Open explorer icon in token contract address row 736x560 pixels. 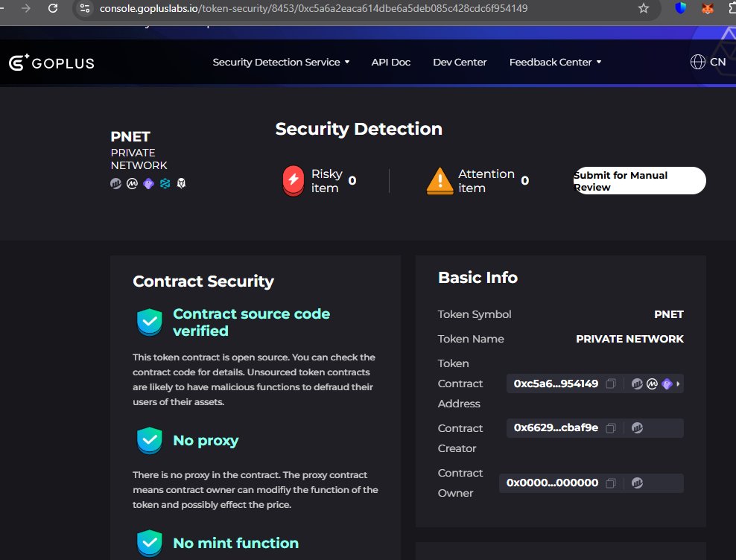(637, 384)
